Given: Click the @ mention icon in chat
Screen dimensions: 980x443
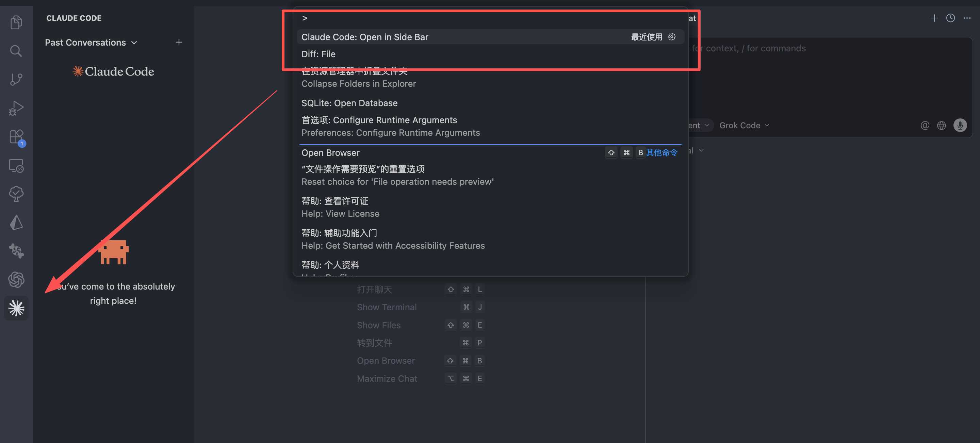Looking at the screenshot, I should pos(925,126).
